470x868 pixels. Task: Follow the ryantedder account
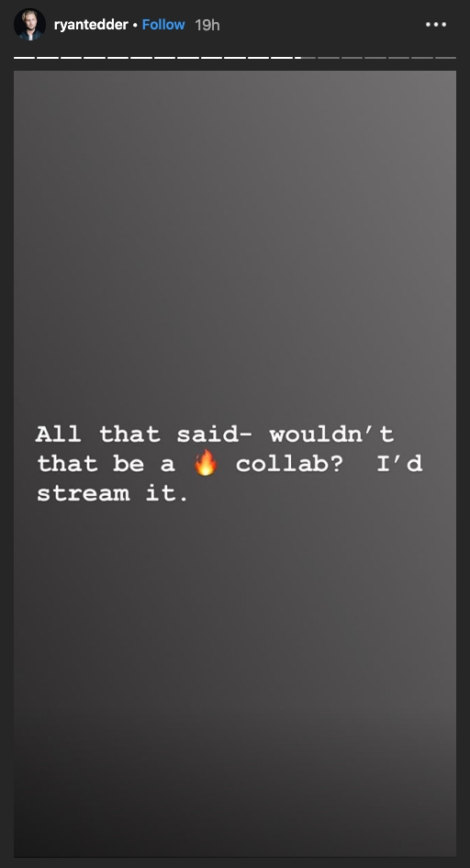click(x=163, y=25)
